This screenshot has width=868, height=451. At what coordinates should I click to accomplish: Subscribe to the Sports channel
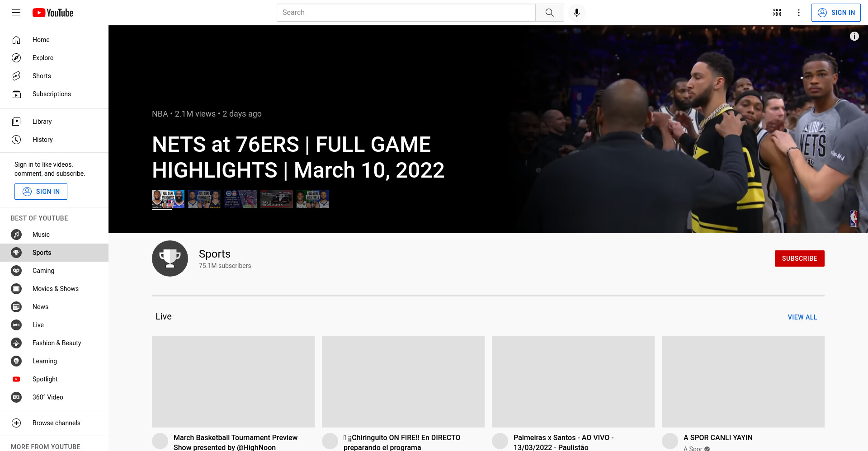pos(799,258)
